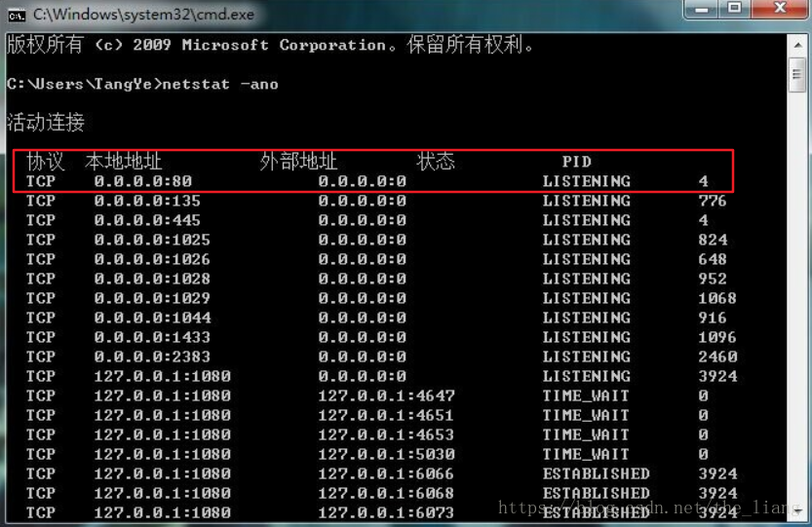
Task: Select foreign address 127.0.0.1:5030
Action: [x=386, y=454]
